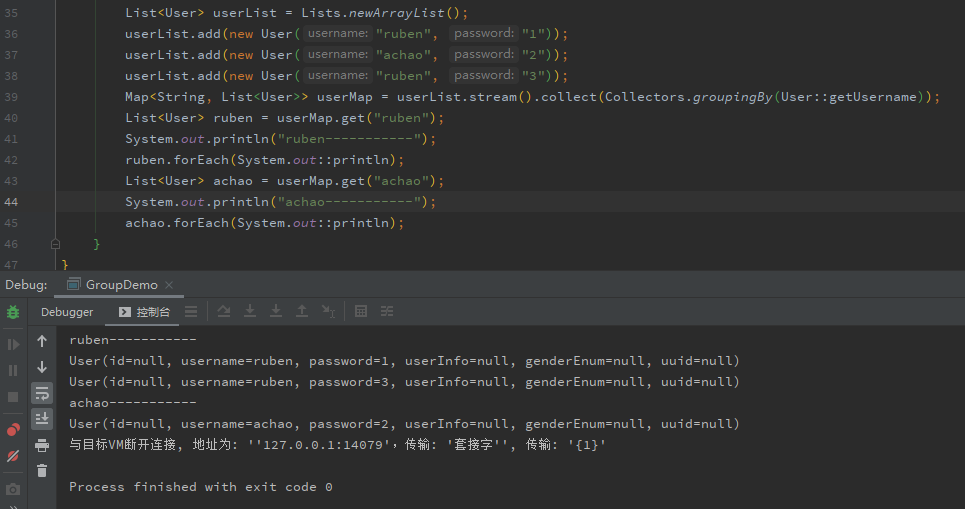Toggle Scroll to End of console
Screen dimensions: 965x509
42,418
